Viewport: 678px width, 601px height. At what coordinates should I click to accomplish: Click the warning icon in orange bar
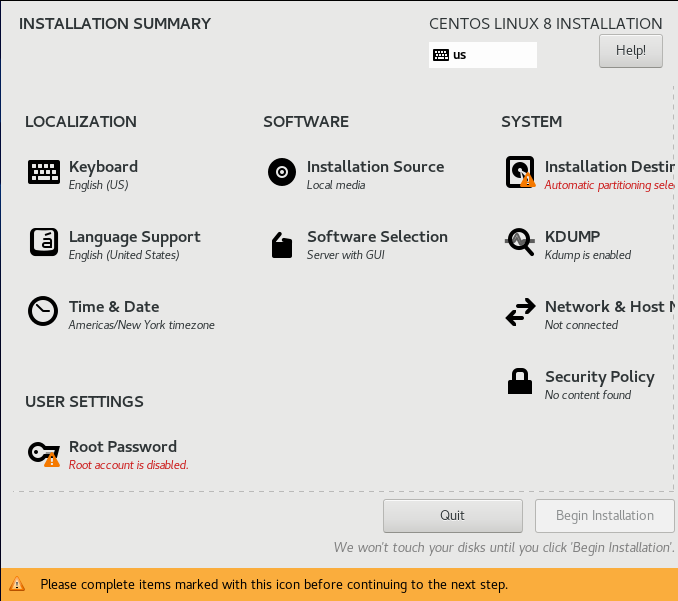[x=17, y=584]
